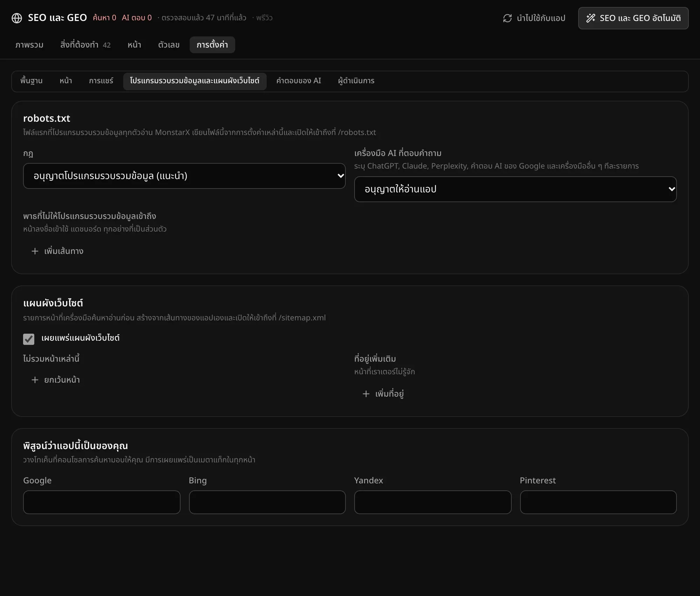The width and height of the screenshot is (700, 596).
Task: Click the robots.txt section heading
Action: [x=47, y=119]
